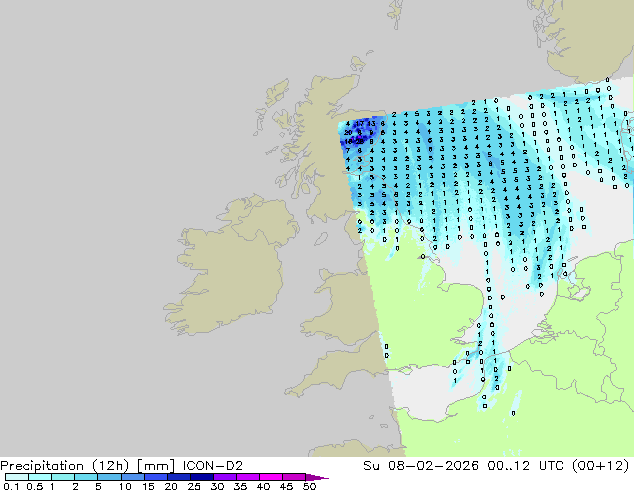Click the 45–50 mm legend swatch
This screenshot has width=634, height=490.
pyautogui.click(x=294, y=477)
